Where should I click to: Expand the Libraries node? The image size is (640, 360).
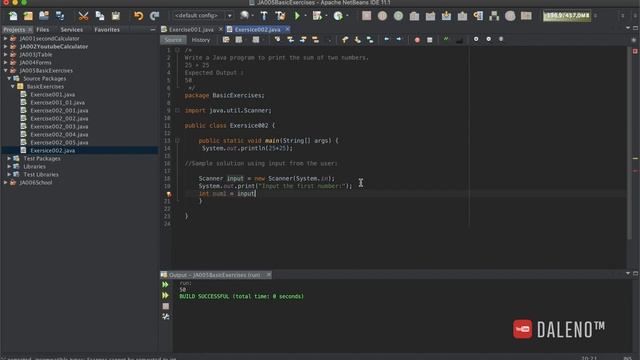pyautogui.click(x=9, y=167)
